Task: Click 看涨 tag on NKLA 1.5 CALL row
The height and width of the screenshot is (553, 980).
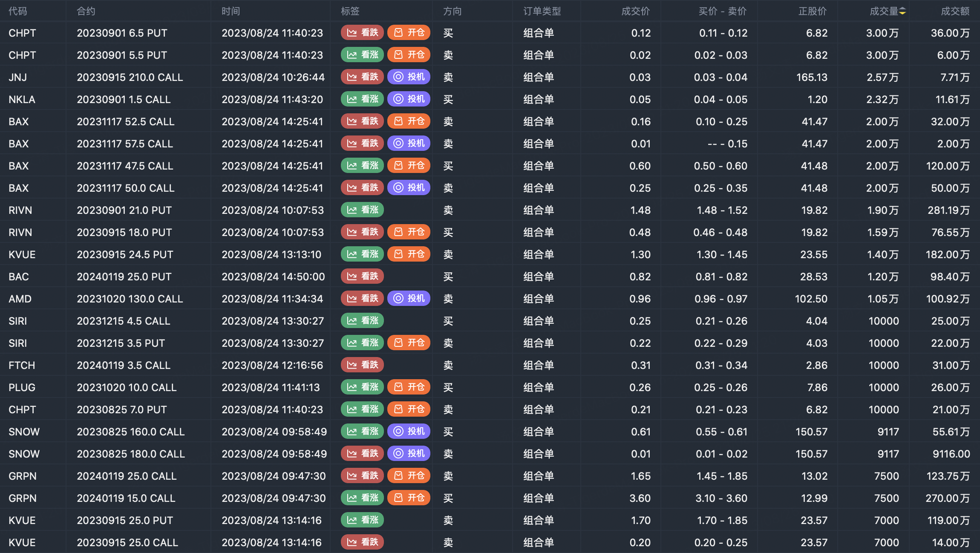Action: point(363,99)
